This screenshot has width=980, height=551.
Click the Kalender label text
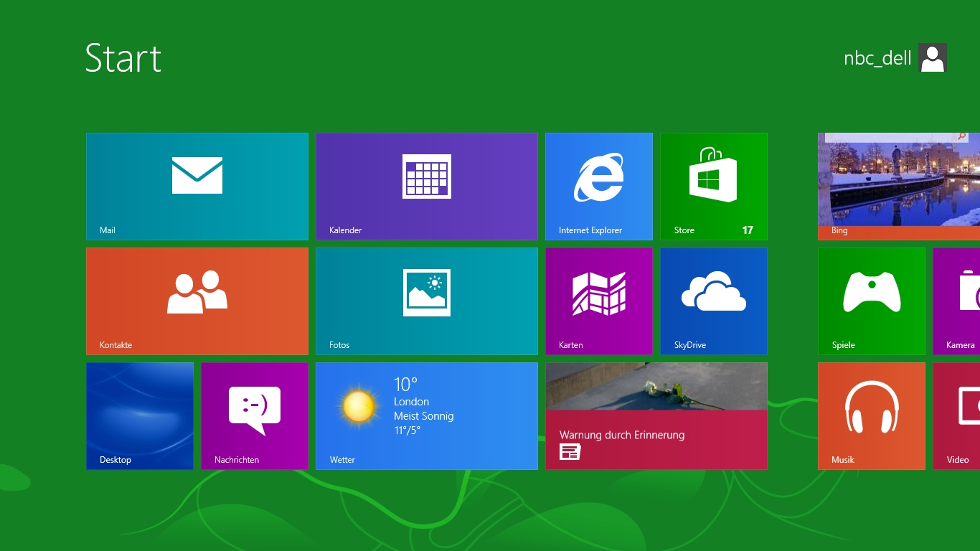[345, 230]
